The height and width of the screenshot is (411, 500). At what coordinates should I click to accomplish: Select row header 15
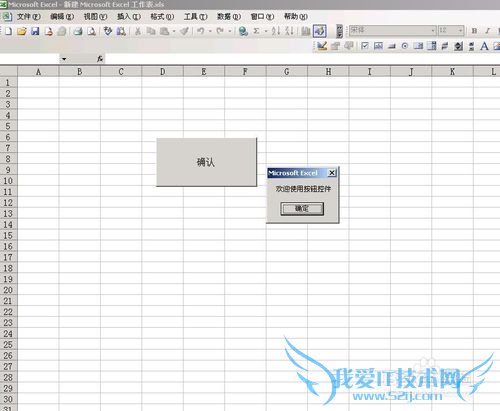tap(8, 235)
